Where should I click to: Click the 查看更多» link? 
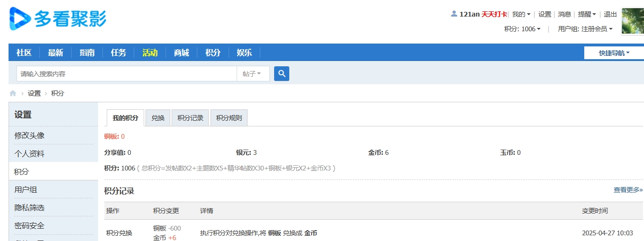tap(628, 190)
